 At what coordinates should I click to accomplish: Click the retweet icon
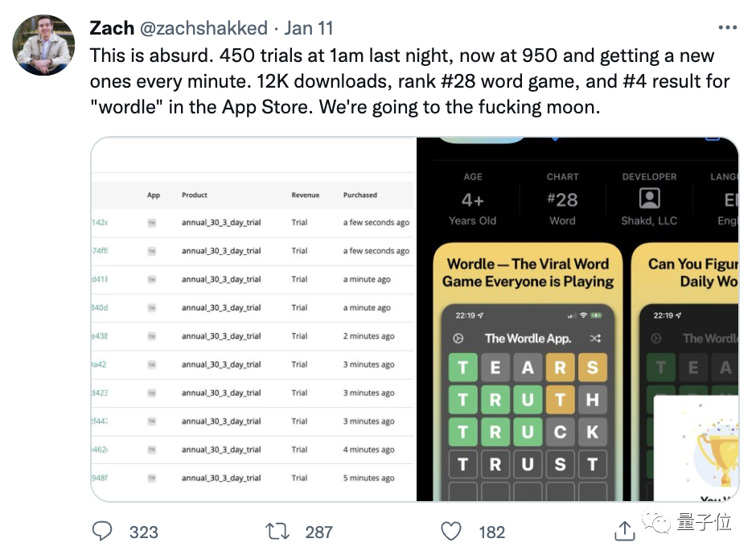pos(276,531)
